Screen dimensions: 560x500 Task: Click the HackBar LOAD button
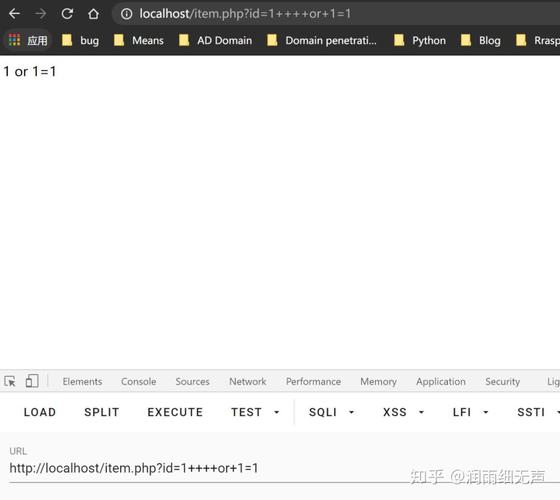(40, 412)
